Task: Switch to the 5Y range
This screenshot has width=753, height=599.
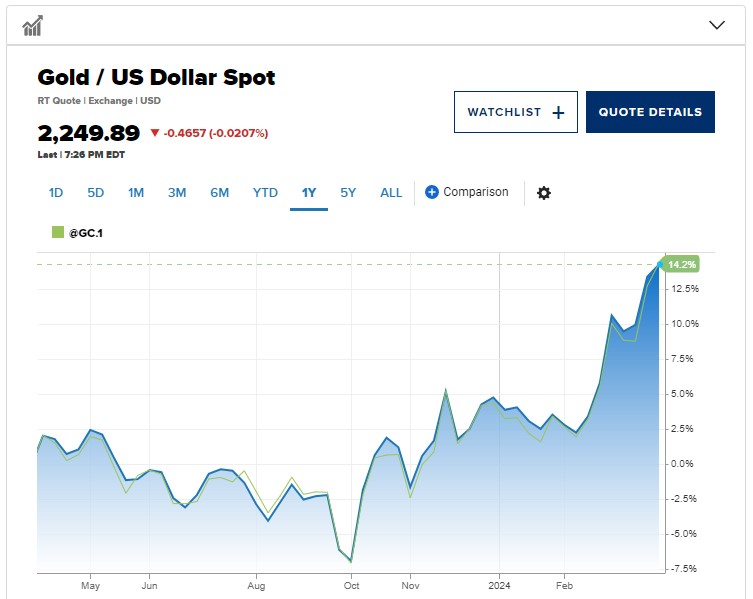Action: pos(348,193)
